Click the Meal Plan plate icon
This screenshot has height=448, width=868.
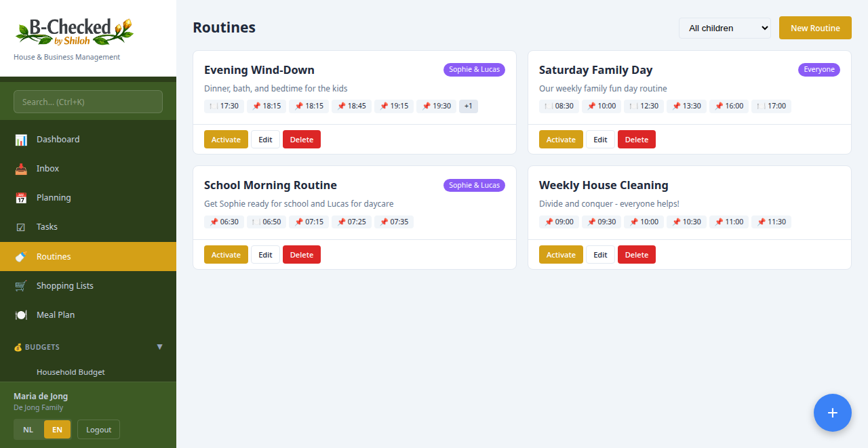(19, 314)
